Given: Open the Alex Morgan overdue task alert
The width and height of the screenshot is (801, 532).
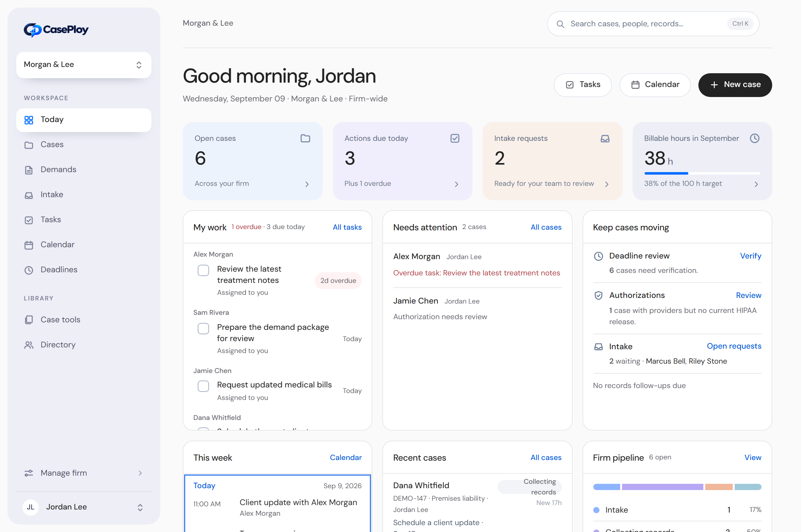Looking at the screenshot, I should [476, 273].
